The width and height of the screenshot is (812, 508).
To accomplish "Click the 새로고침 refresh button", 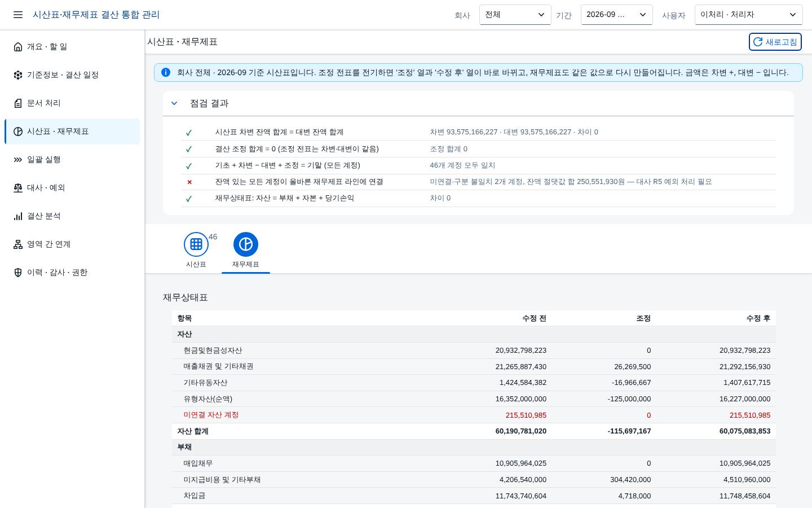I will [x=775, y=42].
